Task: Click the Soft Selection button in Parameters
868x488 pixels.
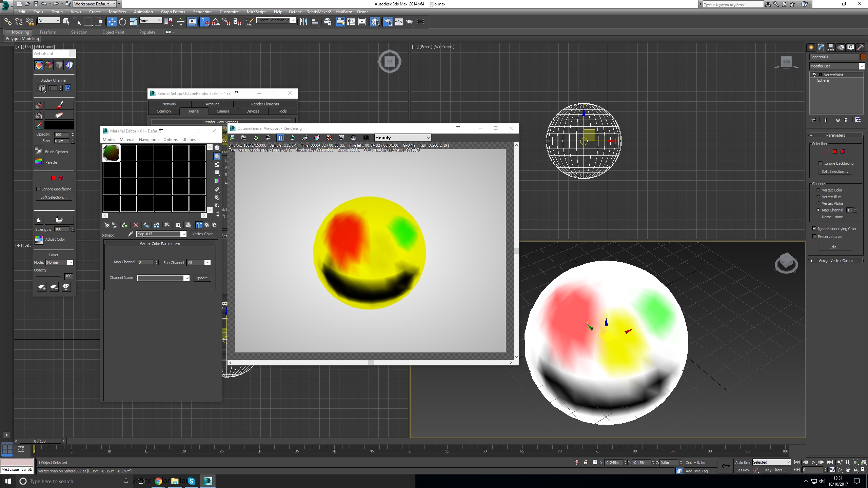Action: point(834,171)
